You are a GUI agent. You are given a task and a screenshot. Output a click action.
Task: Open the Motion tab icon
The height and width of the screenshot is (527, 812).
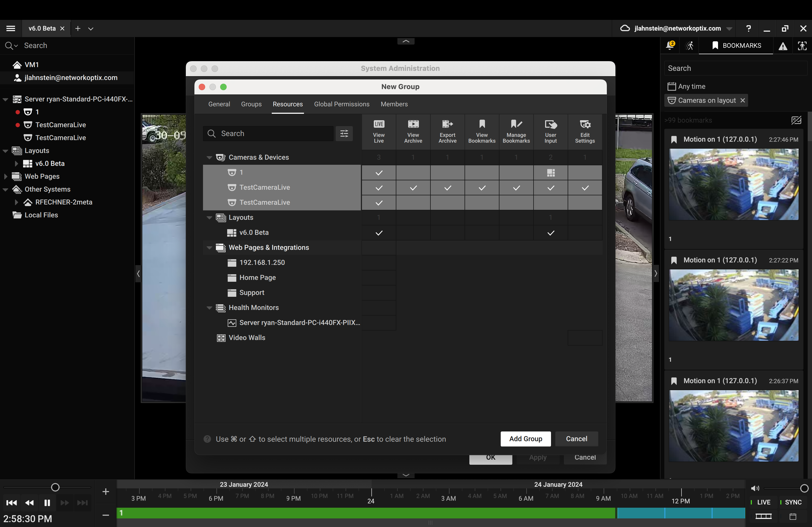point(690,46)
